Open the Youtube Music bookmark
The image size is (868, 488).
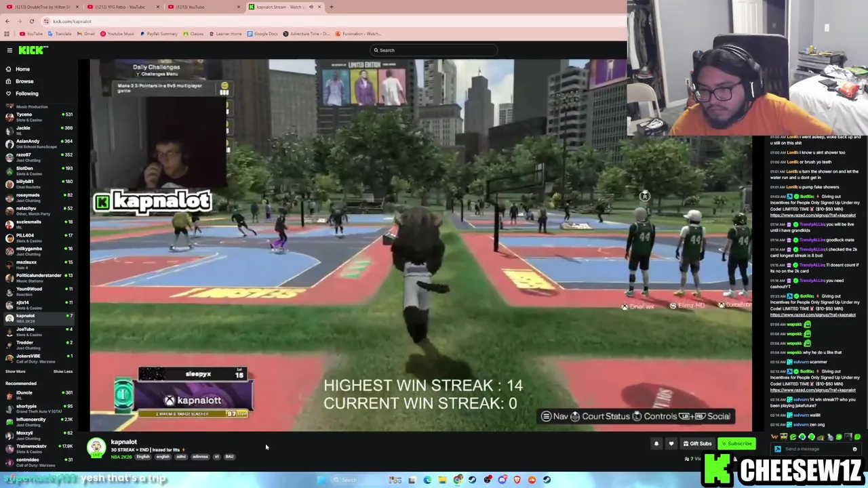117,34
